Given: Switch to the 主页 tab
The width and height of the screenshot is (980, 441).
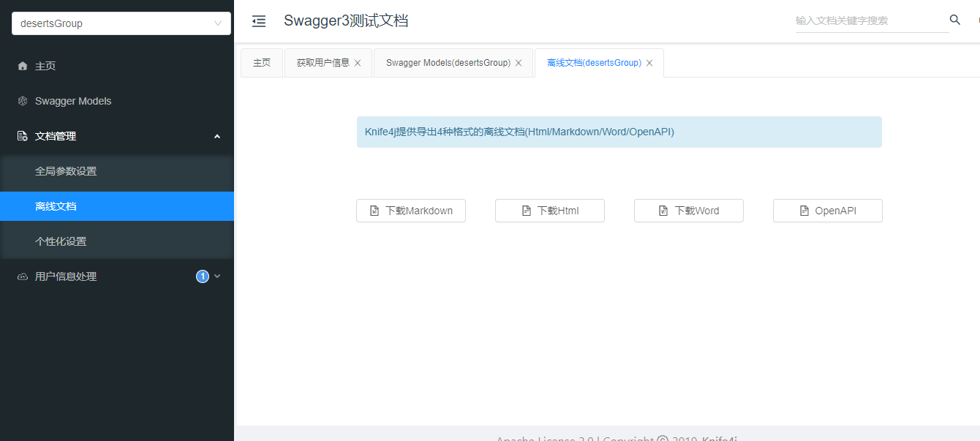Looking at the screenshot, I should pos(262,63).
